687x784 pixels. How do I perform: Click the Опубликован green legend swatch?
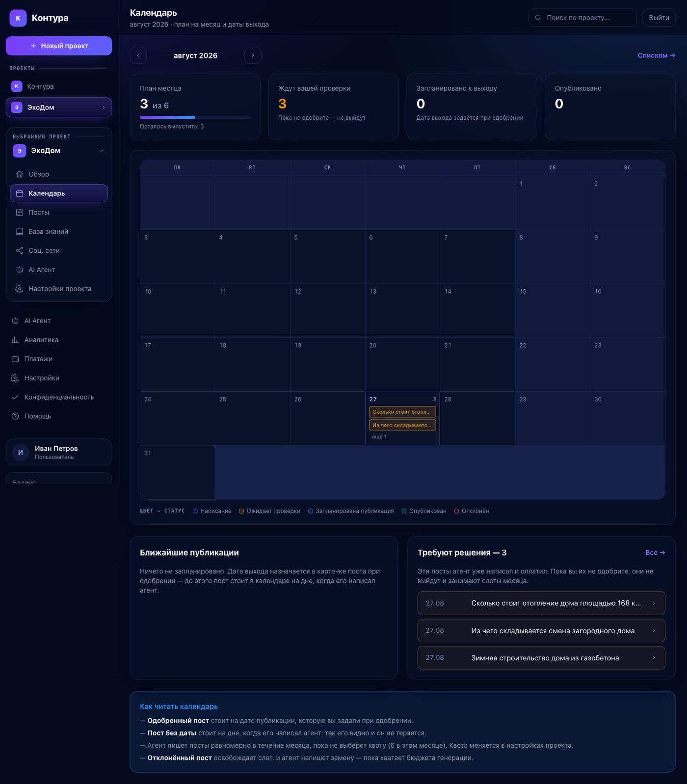tap(404, 511)
